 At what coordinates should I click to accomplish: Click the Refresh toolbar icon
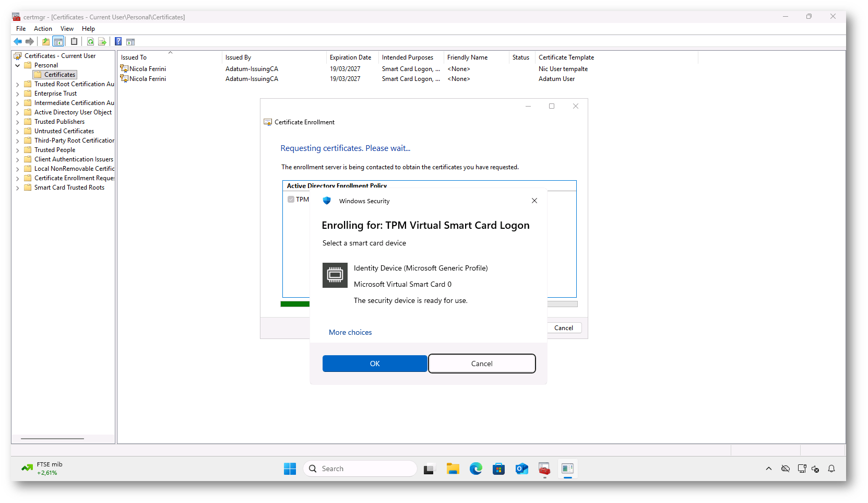coord(90,42)
